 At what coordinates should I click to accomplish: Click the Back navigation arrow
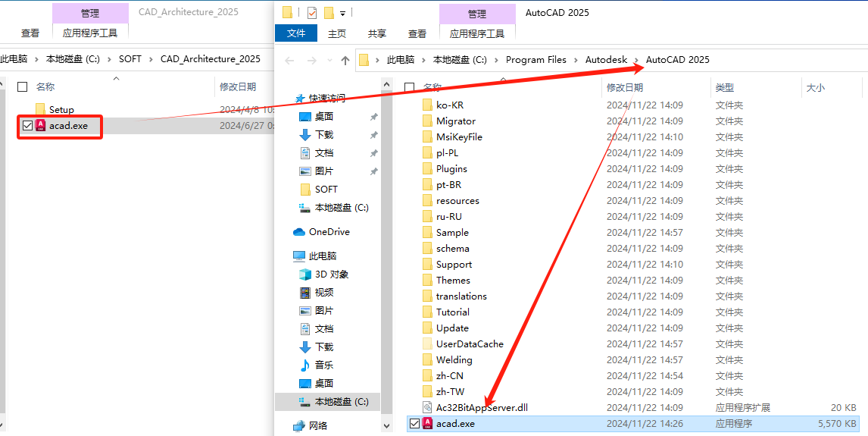tap(289, 61)
